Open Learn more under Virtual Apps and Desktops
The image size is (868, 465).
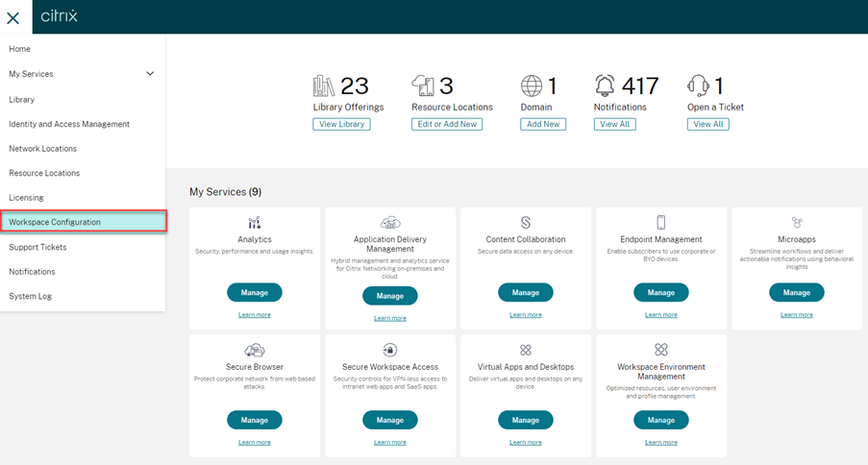coord(526,442)
